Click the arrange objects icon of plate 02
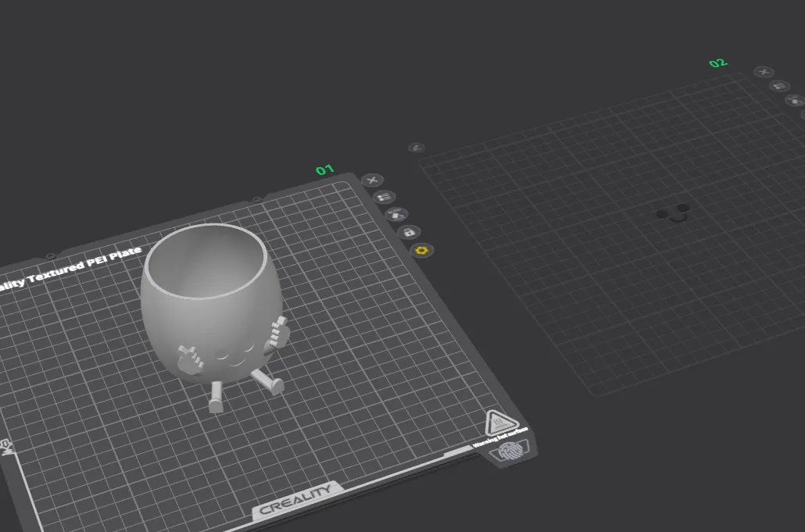The image size is (805, 532). 780,86
